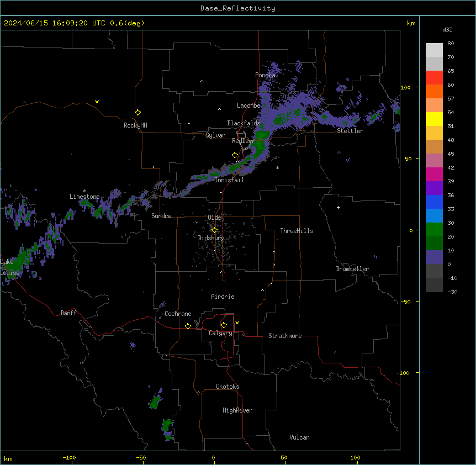Select the orange 57-60 dBZ legend swatch
The width and height of the screenshot is (476, 465).
(434, 91)
